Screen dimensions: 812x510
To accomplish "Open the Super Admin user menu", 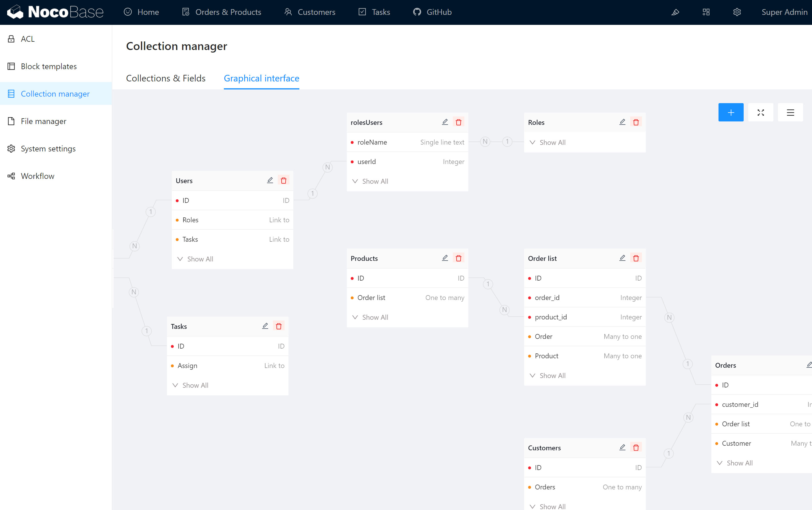I will 784,12.
